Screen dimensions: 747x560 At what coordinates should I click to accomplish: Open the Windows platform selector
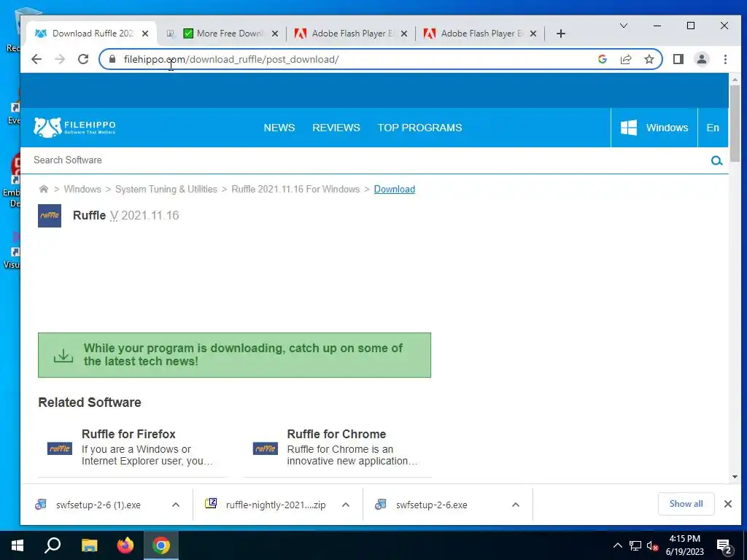[654, 128]
